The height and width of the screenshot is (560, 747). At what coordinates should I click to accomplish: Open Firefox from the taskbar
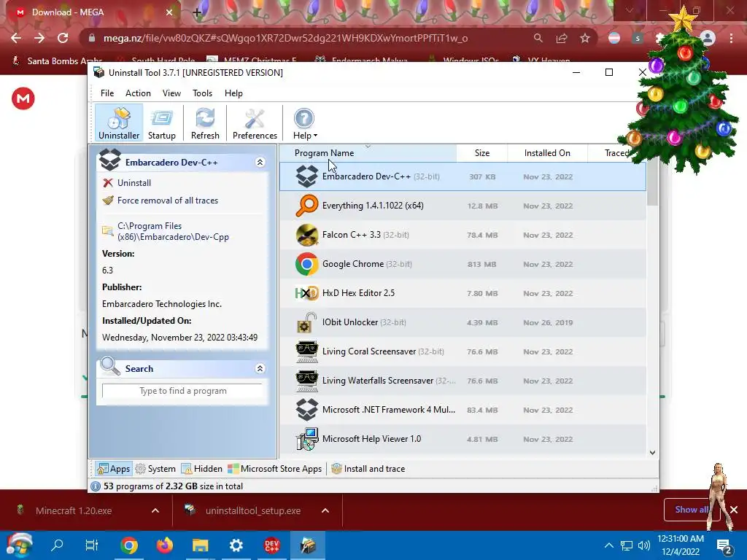pyautogui.click(x=165, y=545)
